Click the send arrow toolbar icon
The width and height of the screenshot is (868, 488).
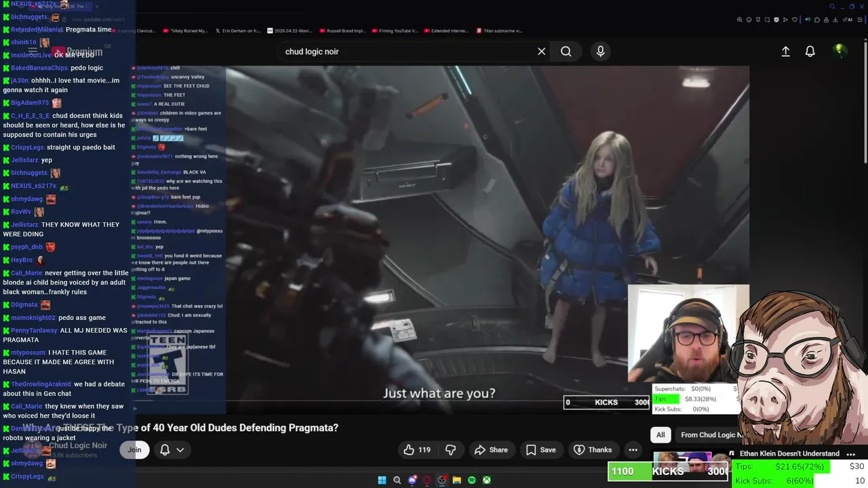(x=785, y=20)
